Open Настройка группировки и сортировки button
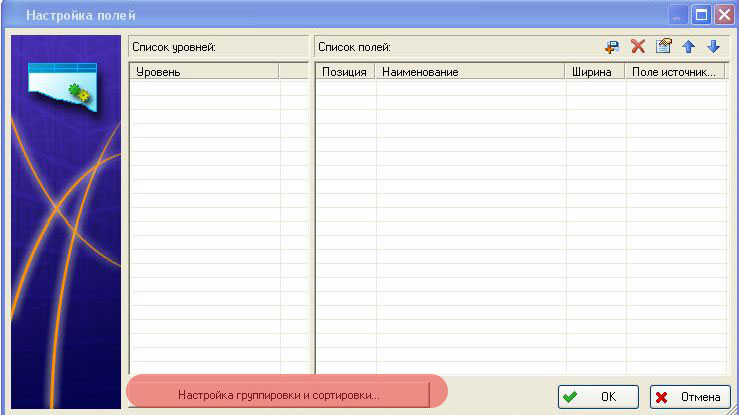The height and width of the screenshot is (415, 739). click(x=279, y=395)
